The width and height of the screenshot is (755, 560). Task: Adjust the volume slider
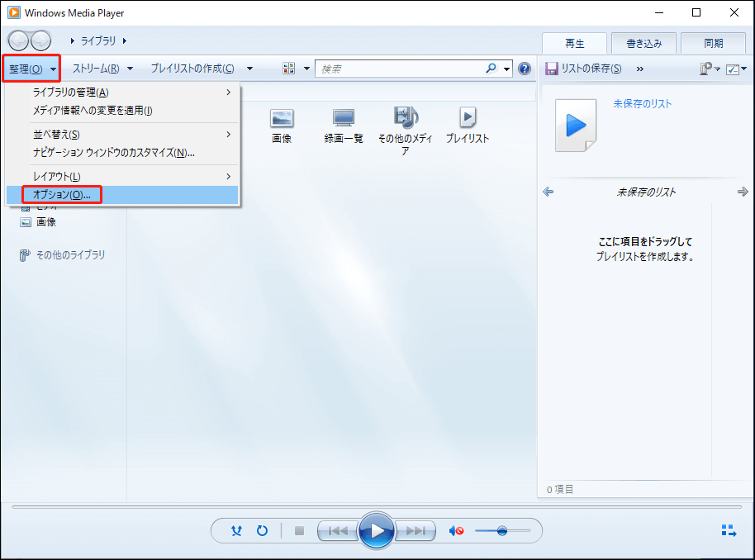pos(502,530)
